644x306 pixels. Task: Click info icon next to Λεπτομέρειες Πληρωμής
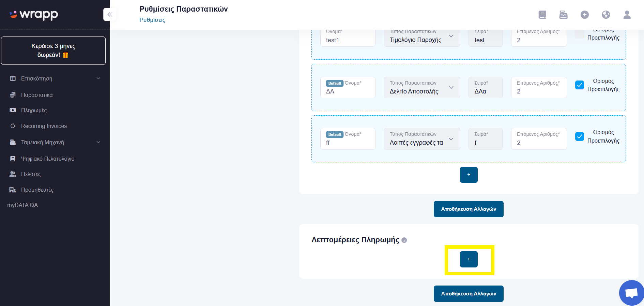click(404, 240)
